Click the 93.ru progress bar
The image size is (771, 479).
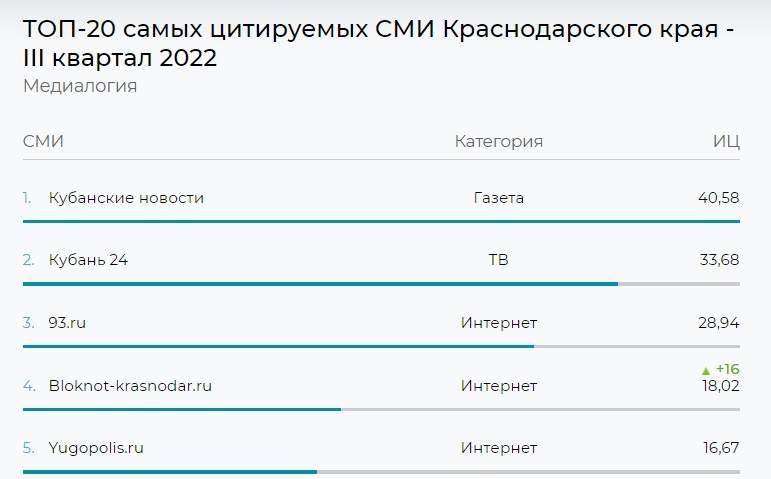[x=278, y=346]
